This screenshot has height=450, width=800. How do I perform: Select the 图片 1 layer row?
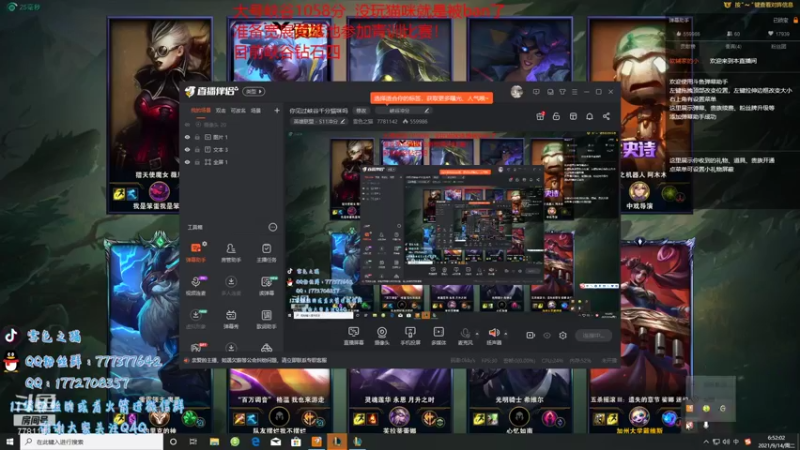(232, 137)
